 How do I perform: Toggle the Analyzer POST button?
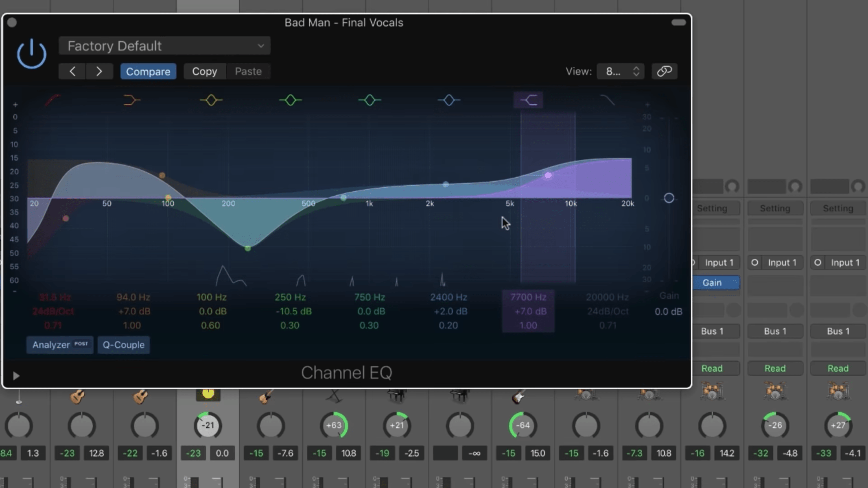tap(59, 344)
